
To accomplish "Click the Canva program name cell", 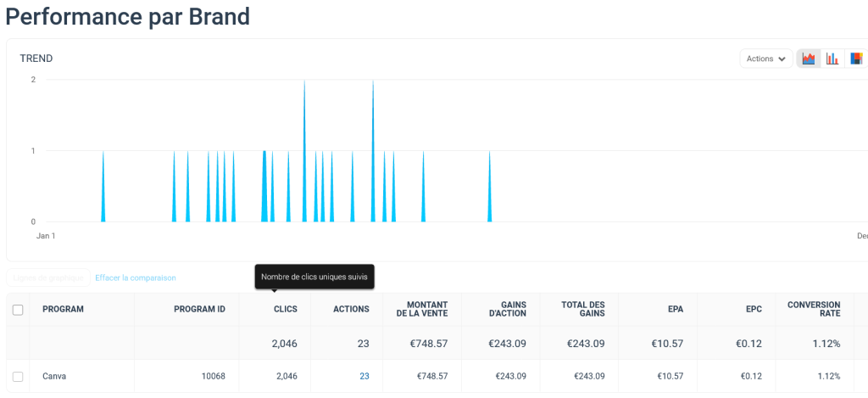I will [54, 376].
